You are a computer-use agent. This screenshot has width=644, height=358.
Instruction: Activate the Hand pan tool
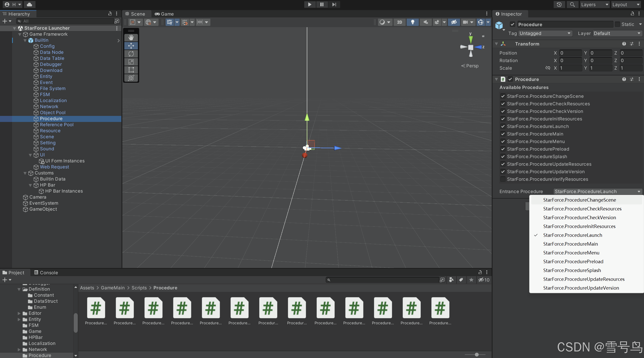click(131, 37)
